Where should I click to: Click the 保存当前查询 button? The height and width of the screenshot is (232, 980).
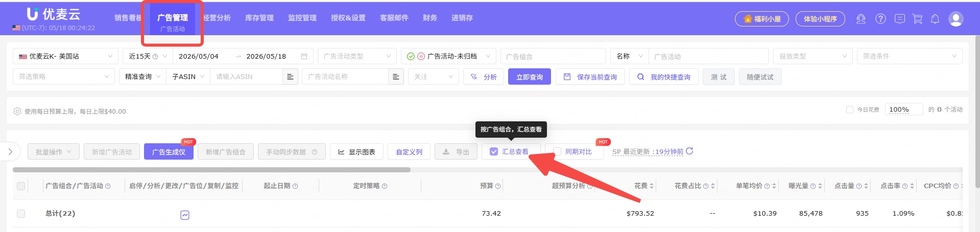tap(590, 77)
